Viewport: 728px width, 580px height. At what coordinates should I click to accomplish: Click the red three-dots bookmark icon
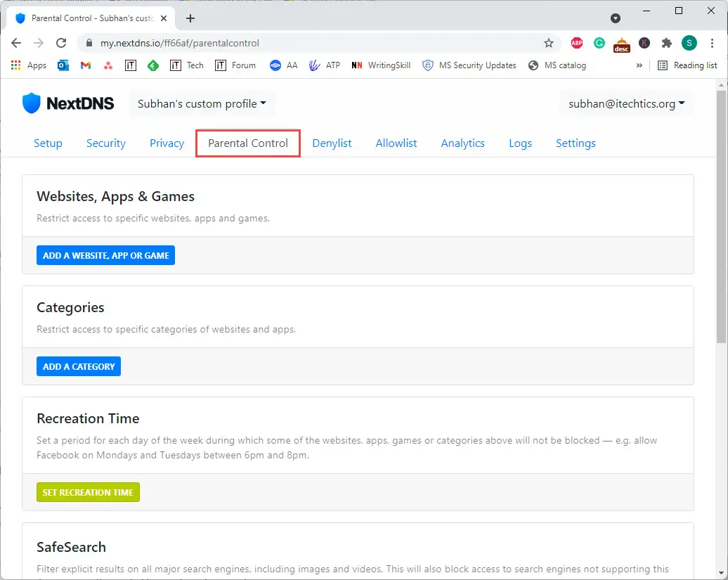(108, 65)
